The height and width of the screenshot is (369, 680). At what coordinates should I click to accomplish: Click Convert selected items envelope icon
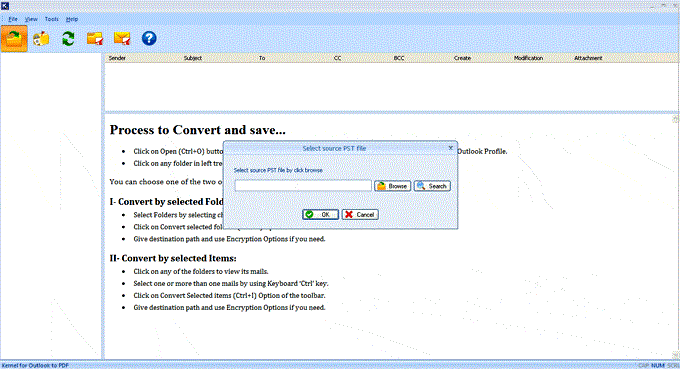pyautogui.click(x=122, y=39)
